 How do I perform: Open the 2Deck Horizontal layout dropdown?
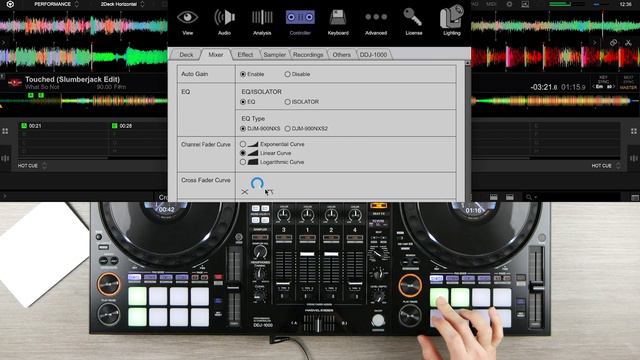click(122, 4)
